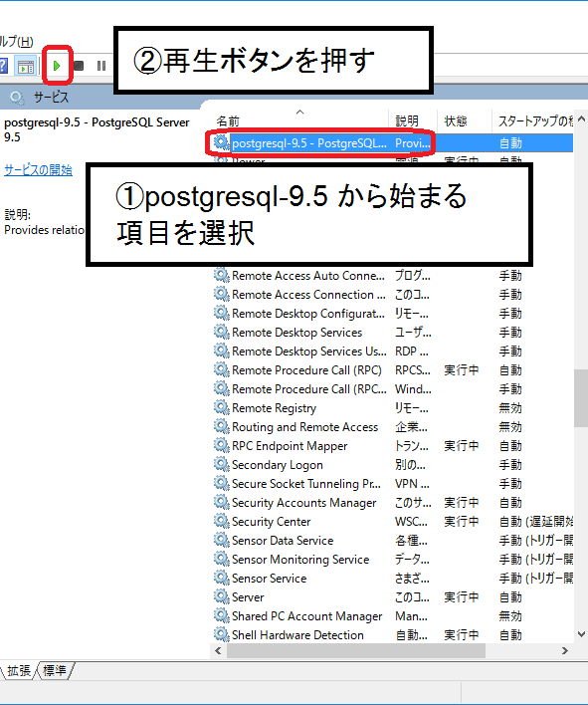Select the Remote Desktop Services row
The height and width of the screenshot is (705, 588).
(x=393, y=333)
